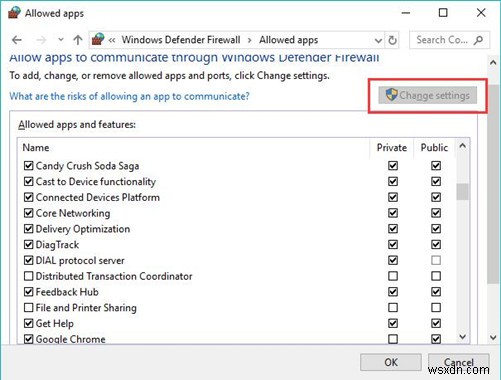
Task: Enable DIAL protocol server Public checkbox
Action: coord(436,260)
